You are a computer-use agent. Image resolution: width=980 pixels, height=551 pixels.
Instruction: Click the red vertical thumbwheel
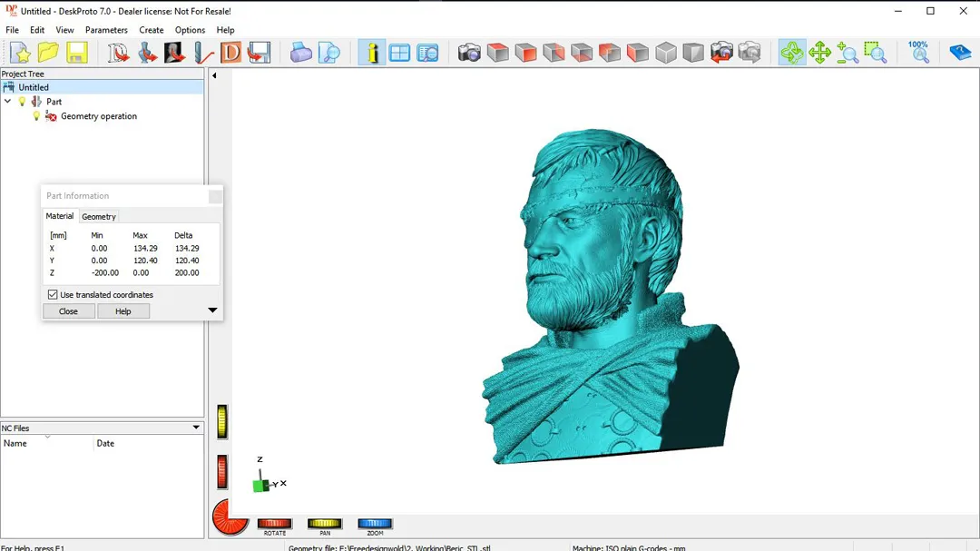(x=222, y=471)
